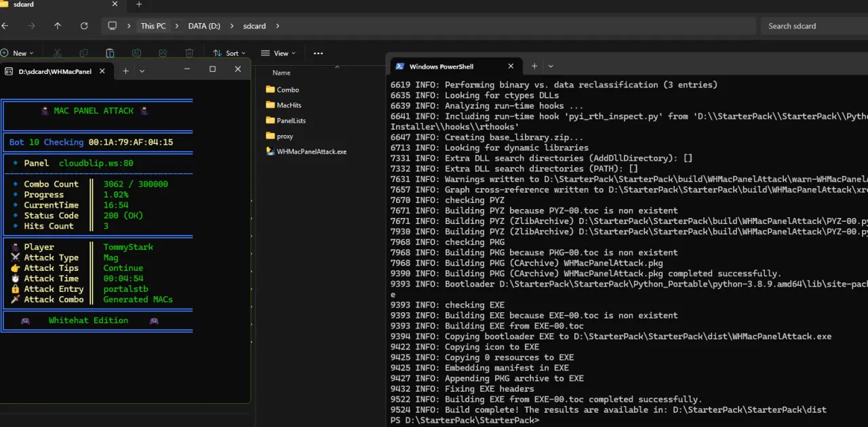Open PowerShell tab profile dropdown arrow

[551, 66]
